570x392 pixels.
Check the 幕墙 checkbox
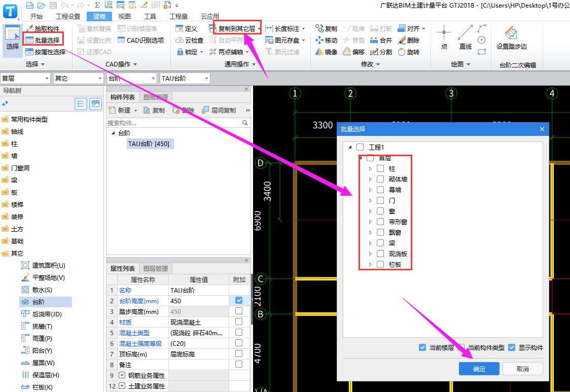[380, 190]
